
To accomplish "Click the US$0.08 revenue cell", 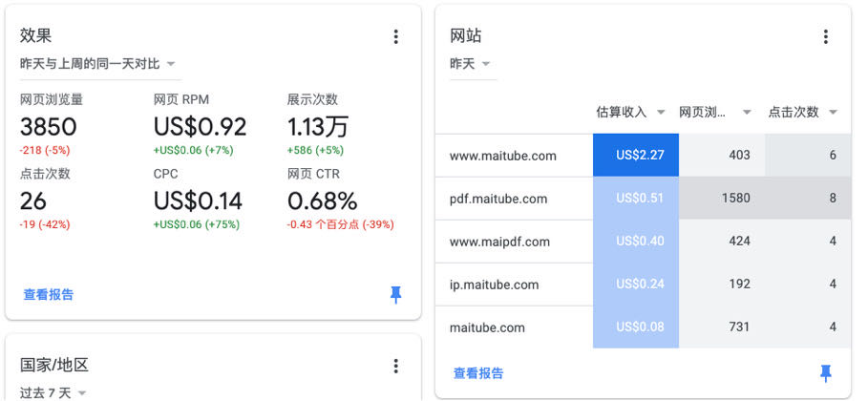I will coord(636,327).
